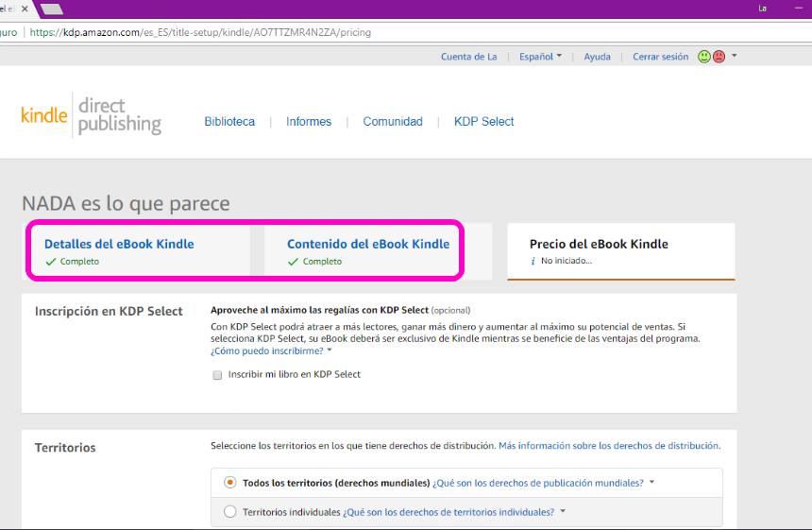Click the browser address bar URL
The width and height of the screenshot is (812, 530).
click(200, 32)
